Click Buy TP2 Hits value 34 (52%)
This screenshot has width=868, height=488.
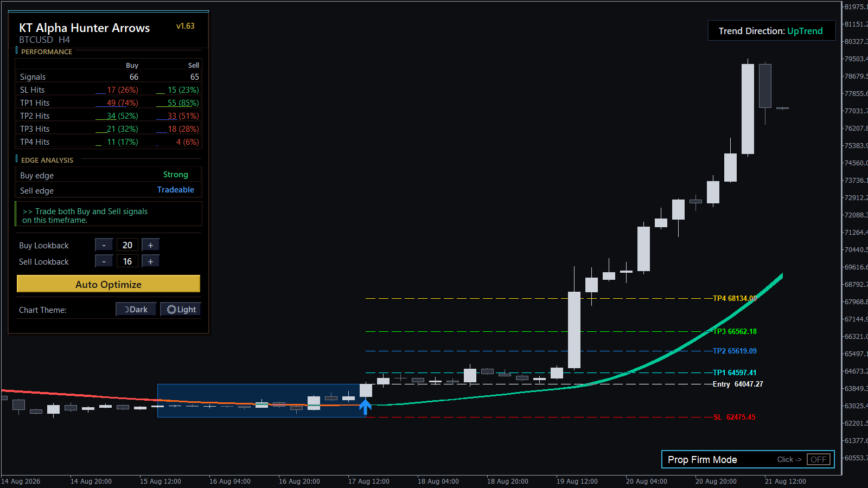pos(123,116)
